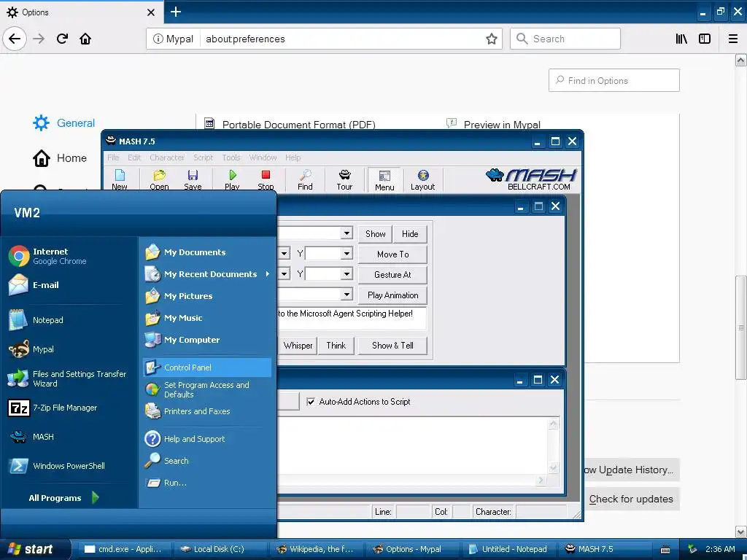Click the Gesture At button
747x560 pixels.
point(392,275)
